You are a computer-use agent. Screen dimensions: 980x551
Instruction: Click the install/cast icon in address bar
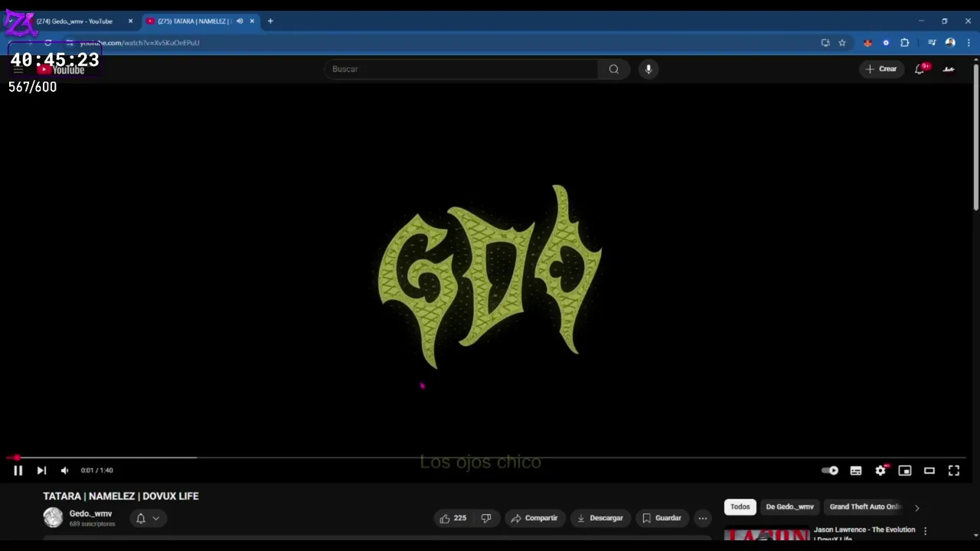tap(825, 43)
